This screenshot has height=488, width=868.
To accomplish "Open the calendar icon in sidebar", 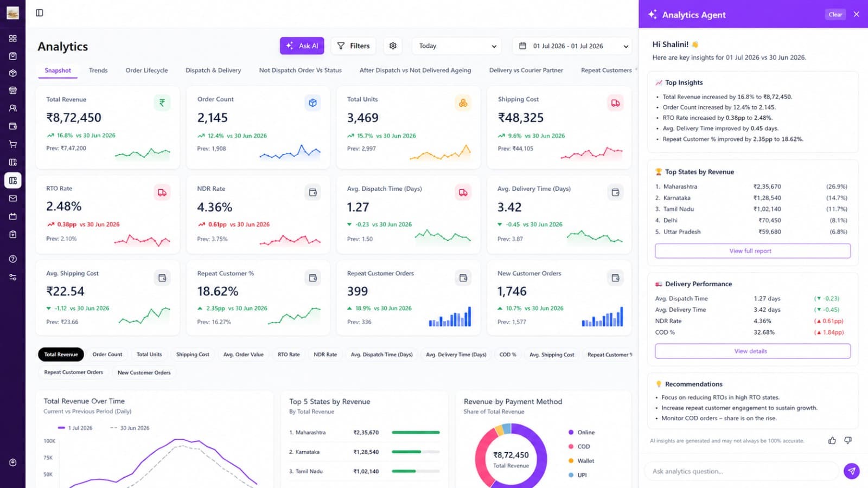I will 13,216.
